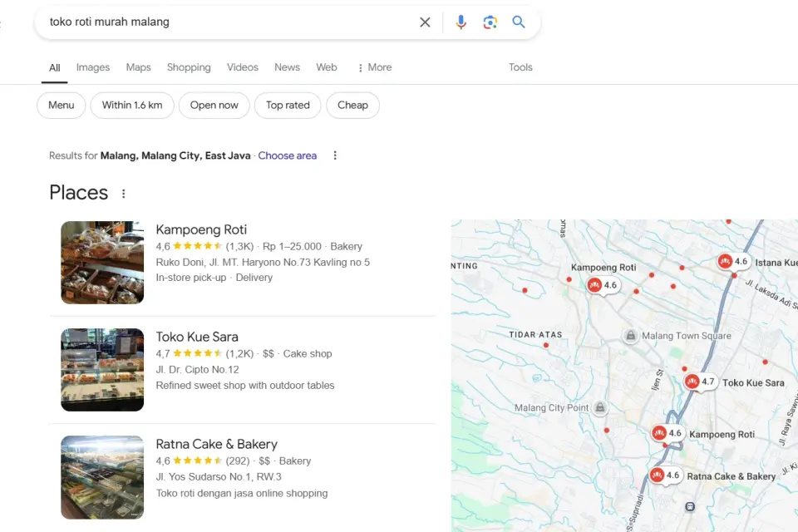798x532 pixels.
Task: Clear the search box with X icon
Action: 425,22
